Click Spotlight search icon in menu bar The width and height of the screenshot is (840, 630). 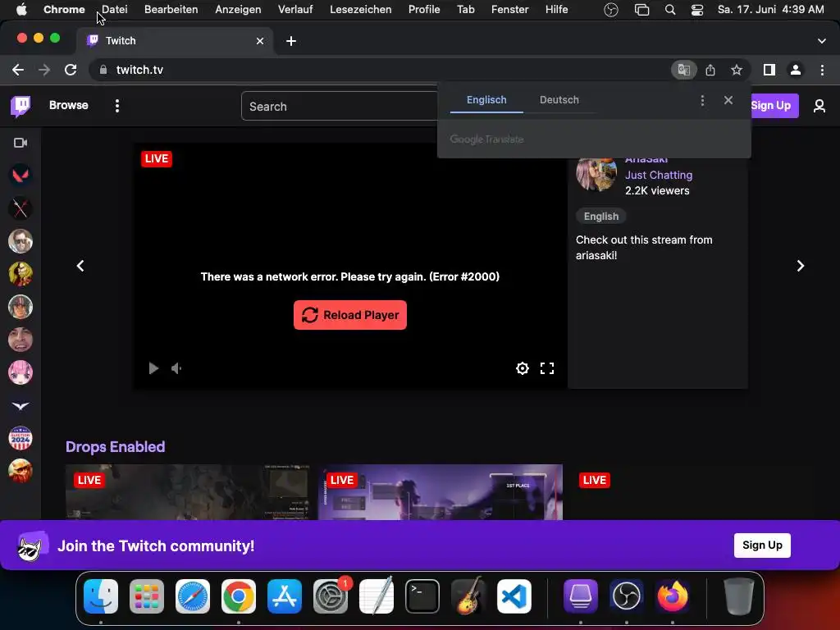click(670, 10)
